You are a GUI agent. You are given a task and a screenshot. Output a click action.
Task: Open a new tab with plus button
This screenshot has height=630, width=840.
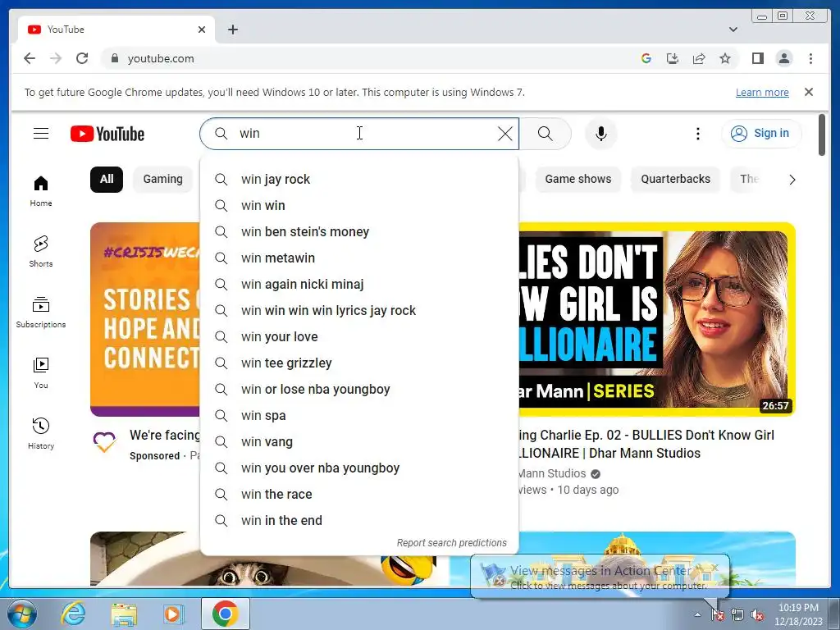(232, 30)
